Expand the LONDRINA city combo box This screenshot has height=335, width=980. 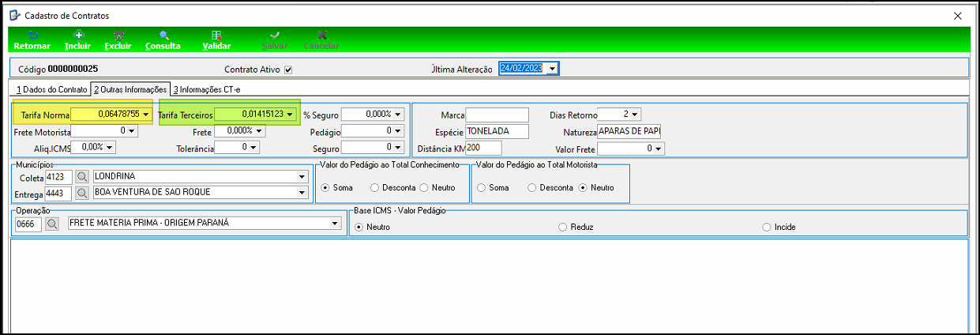pyautogui.click(x=302, y=176)
